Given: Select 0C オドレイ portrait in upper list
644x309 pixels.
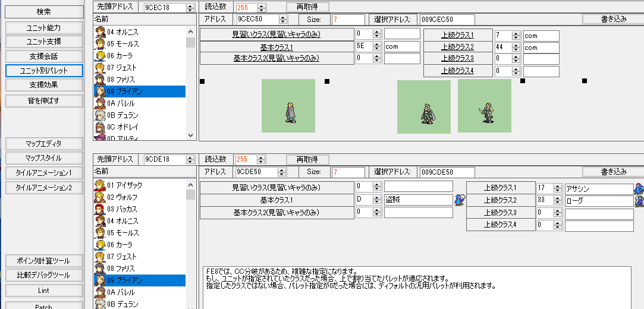Looking at the screenshot, I should [100, 127].
